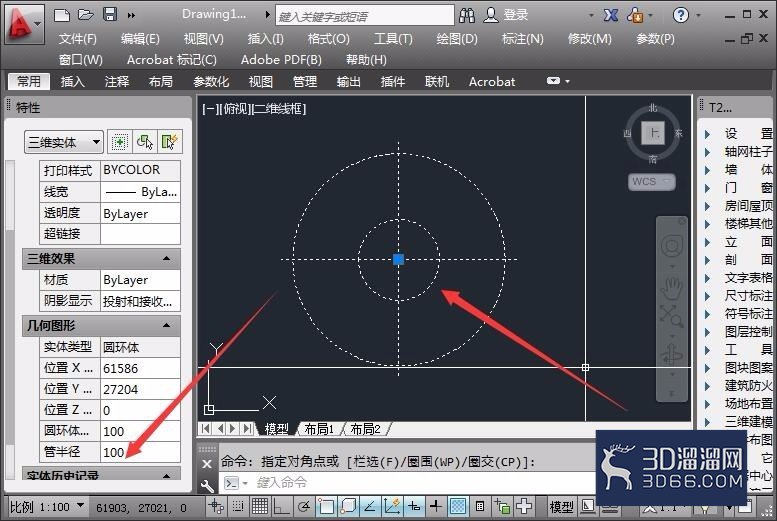Open the 文件(F) menu
Viewport: 777px width, 521px height.
click(77, 39)
